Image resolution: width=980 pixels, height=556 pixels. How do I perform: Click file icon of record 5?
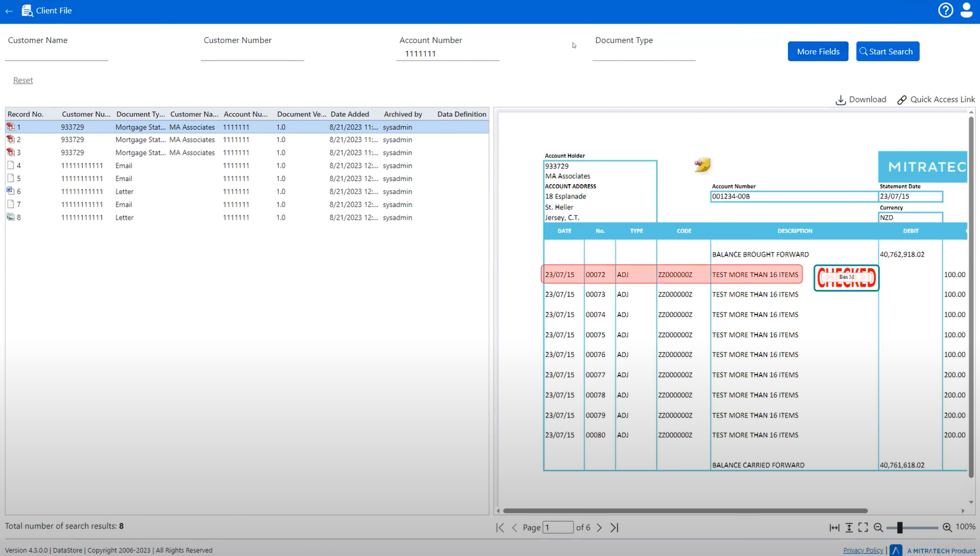pos(11,178)
